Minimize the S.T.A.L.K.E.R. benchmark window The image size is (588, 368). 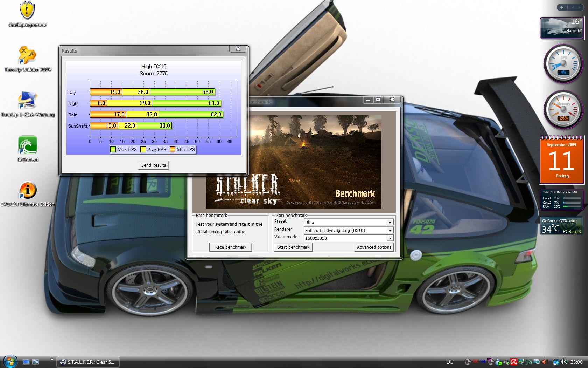click(368, 100)
